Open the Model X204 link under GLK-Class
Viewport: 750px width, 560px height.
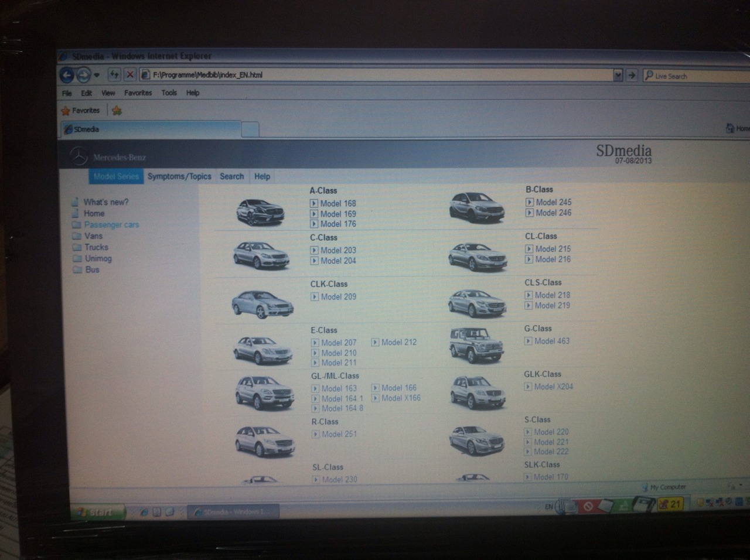pyautogui.click(x=553, y=387)
